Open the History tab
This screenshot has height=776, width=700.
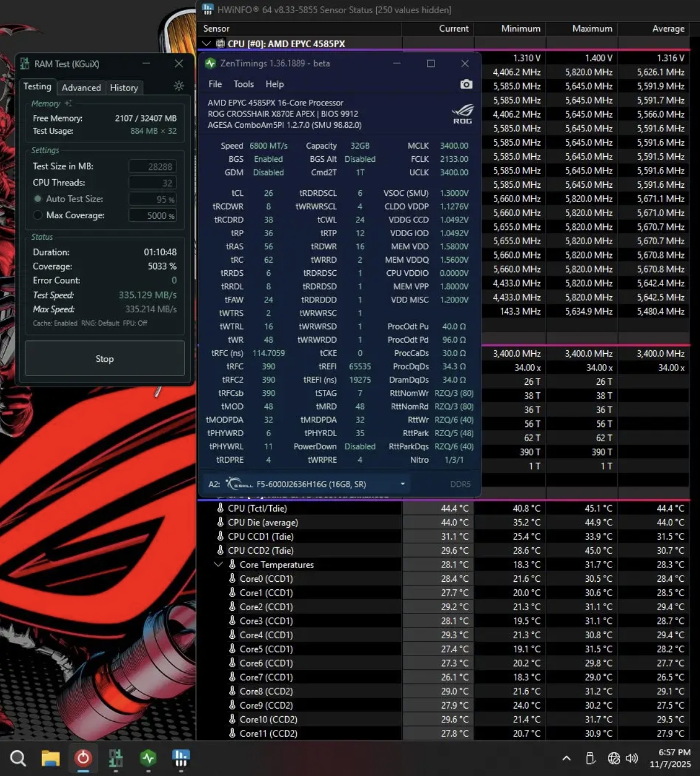[x=124, y=88]
